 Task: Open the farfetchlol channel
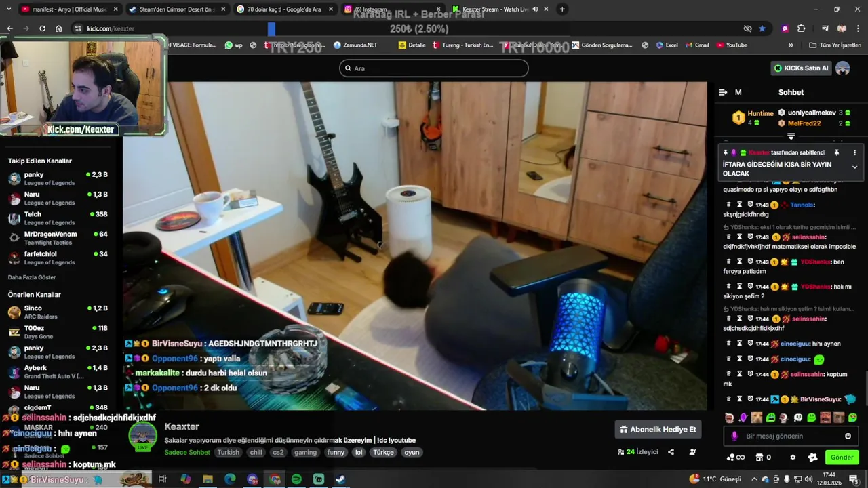(58, 258)
